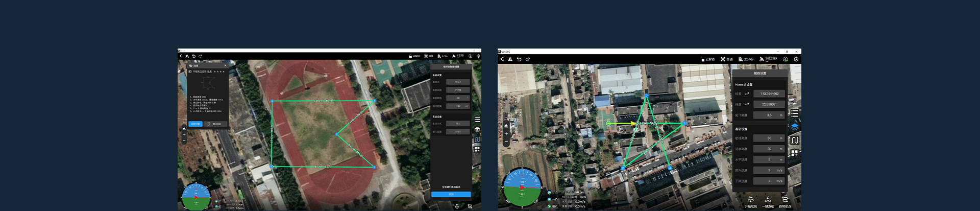Click undo icon in right window toolbar
Viewport: 980px width, 211px height.
click(519, 59)
